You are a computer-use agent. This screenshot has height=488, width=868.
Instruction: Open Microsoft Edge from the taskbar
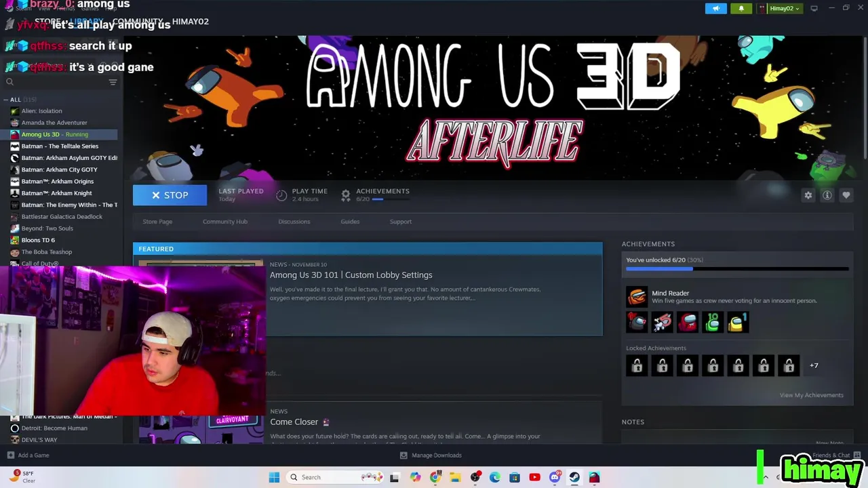click(x=495, y=477)
